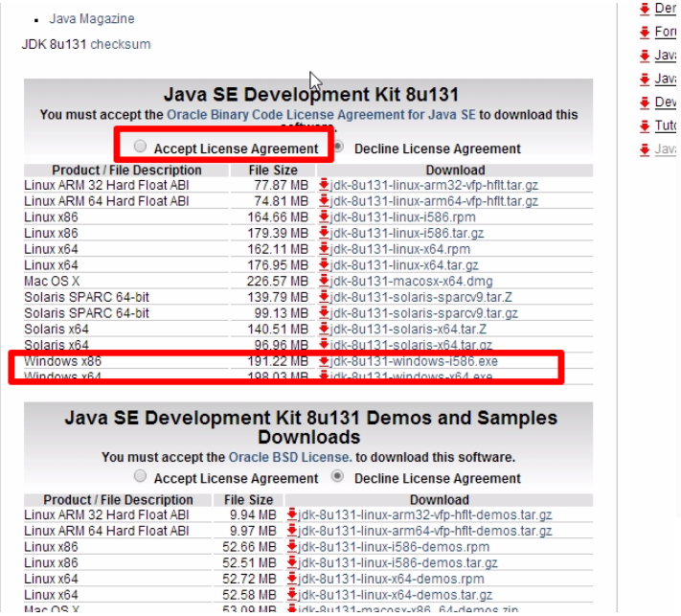Click download arrow icon for solaris-sparcv9.tar.gz
This screenshot has width=681, height=616.
point(324,312)
